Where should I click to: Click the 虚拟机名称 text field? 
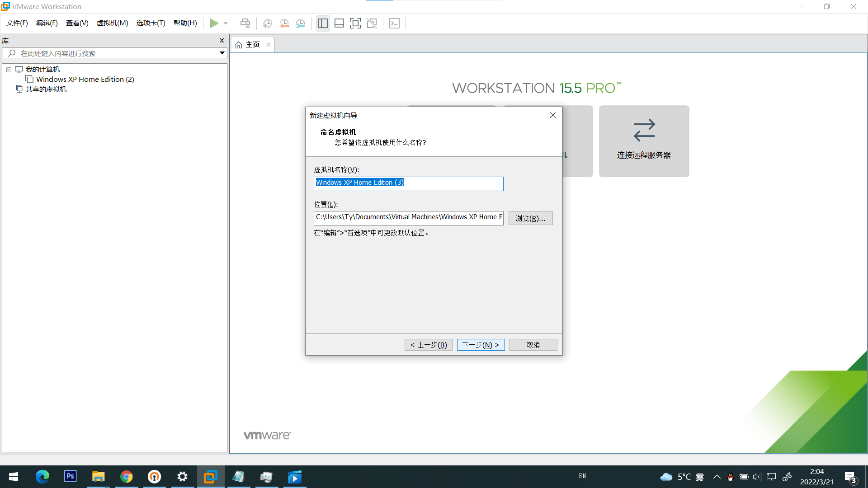[408, 183]
